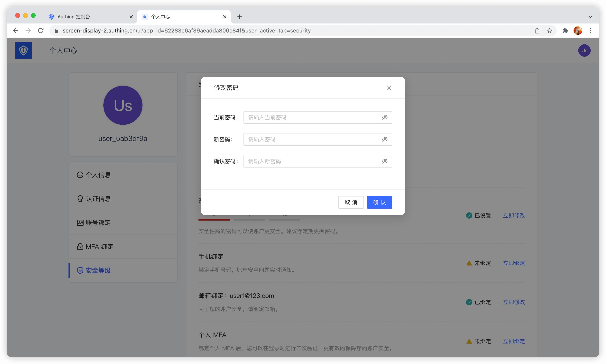Click the 个人中心 header title

(63, 50)
